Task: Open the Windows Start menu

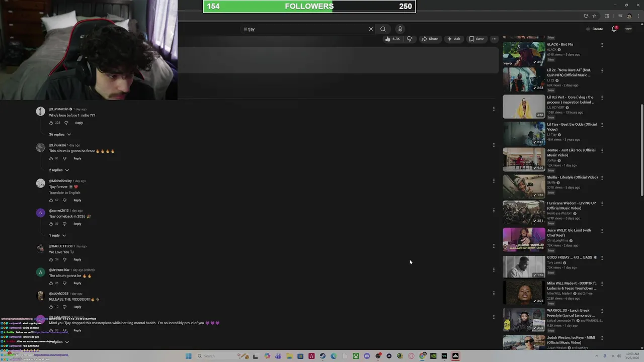Action: coord(189,356)
